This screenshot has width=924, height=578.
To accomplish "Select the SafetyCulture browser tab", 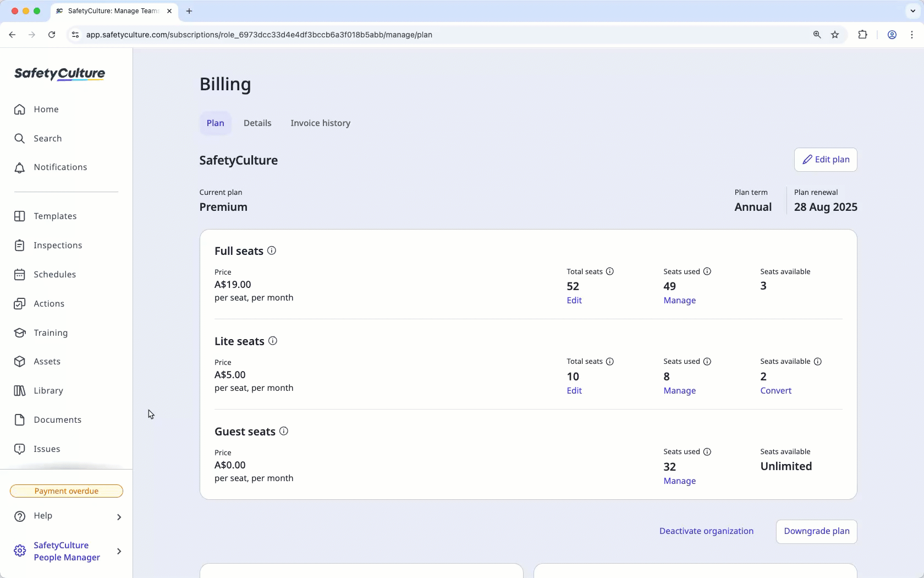I will 114,11.
